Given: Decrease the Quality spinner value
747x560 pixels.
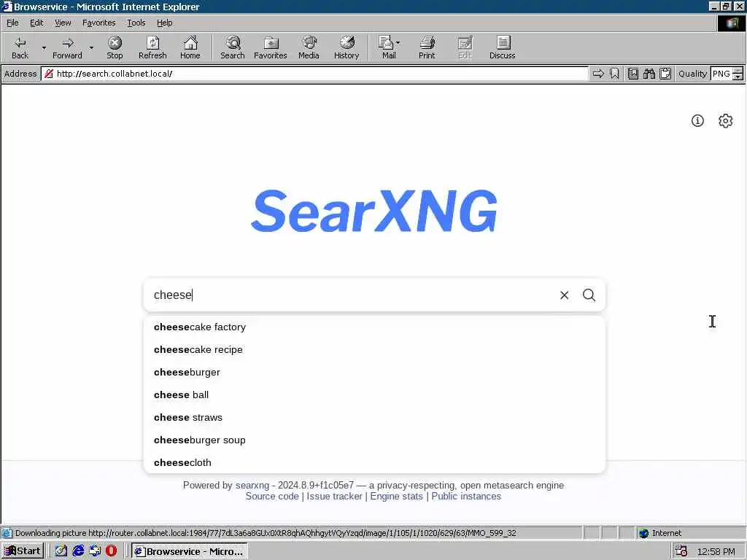Looking at the screenshot, I should pyautogui.click(x=738, y=77).
